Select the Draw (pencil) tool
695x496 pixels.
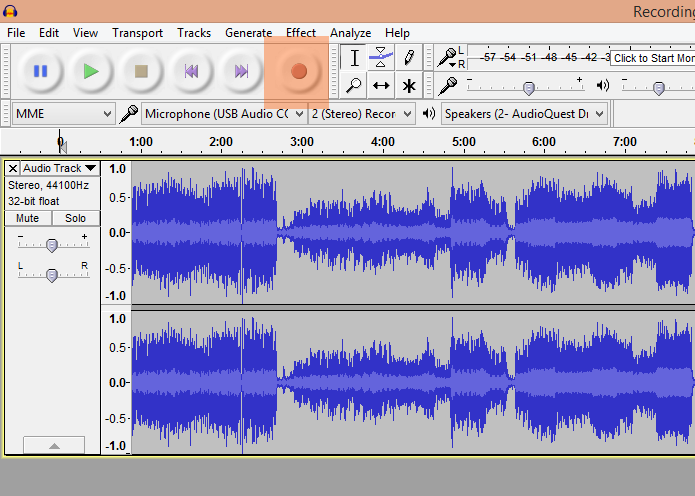409,58
